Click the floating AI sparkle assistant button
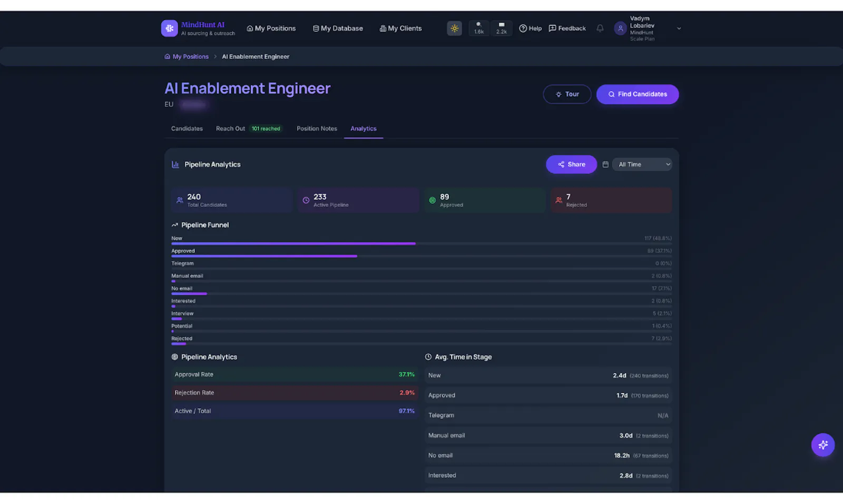Screen dimensions: 843x504 [822, 445]
